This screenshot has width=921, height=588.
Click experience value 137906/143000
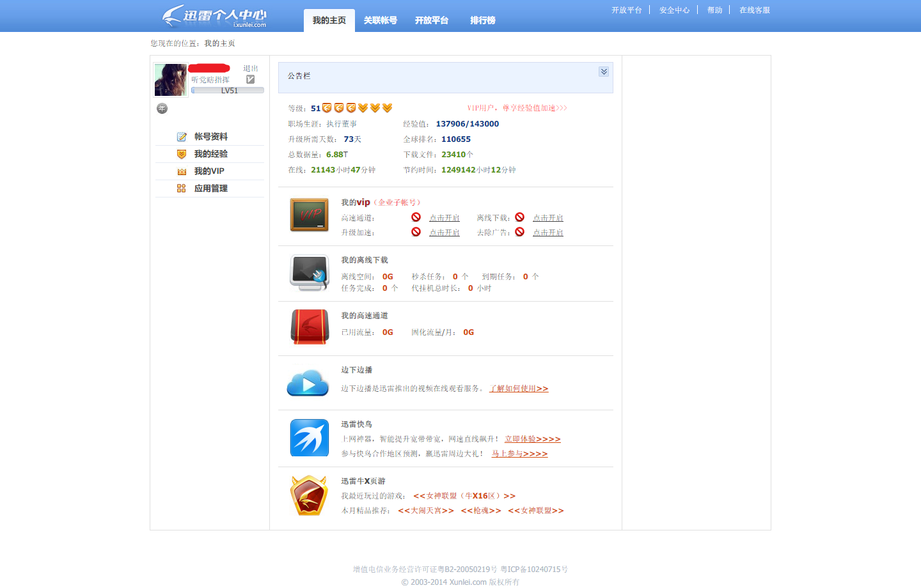click(468, 124)
